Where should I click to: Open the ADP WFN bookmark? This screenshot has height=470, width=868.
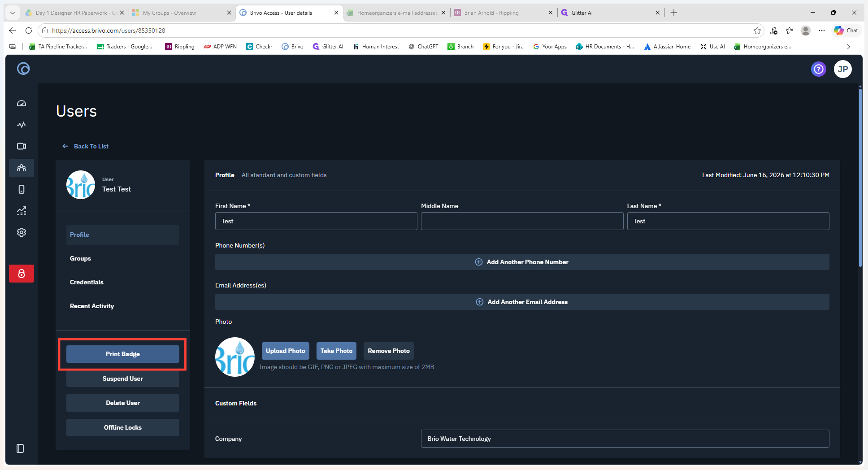point(220,47)
